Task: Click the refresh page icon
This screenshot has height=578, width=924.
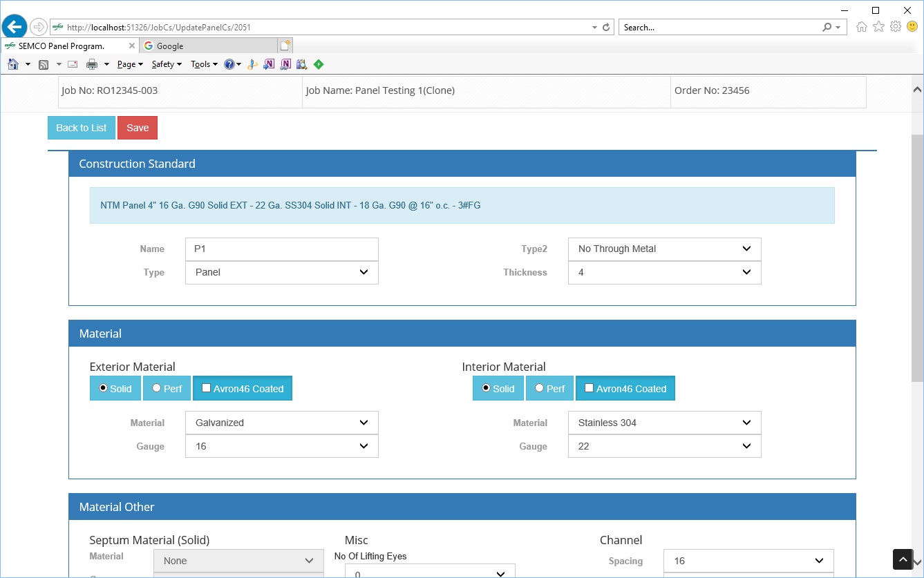Action: [x=606, y=28]
